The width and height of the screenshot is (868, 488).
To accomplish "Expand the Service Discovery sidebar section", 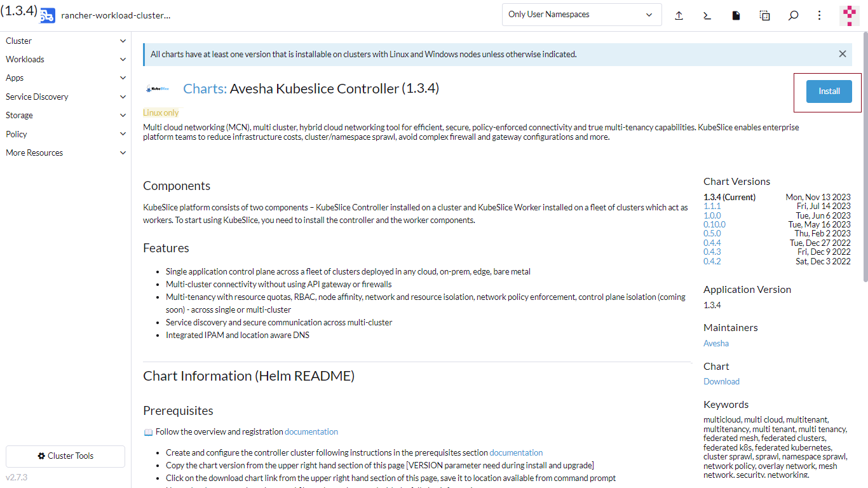I will (66, 97).
